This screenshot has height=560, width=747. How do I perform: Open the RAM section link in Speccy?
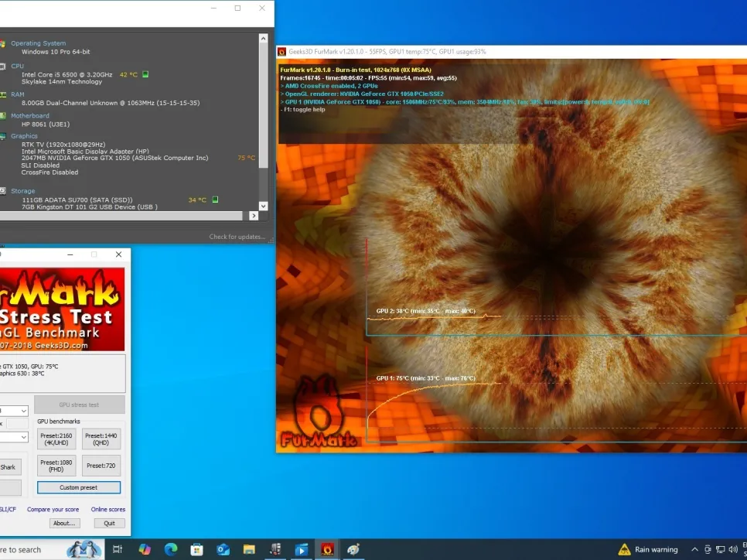tap(18, 94)
